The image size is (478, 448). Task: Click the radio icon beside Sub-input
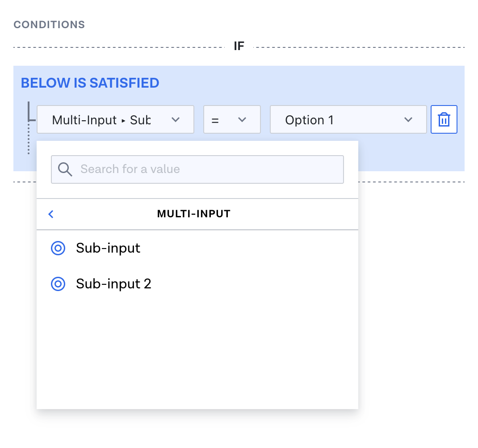58,248
